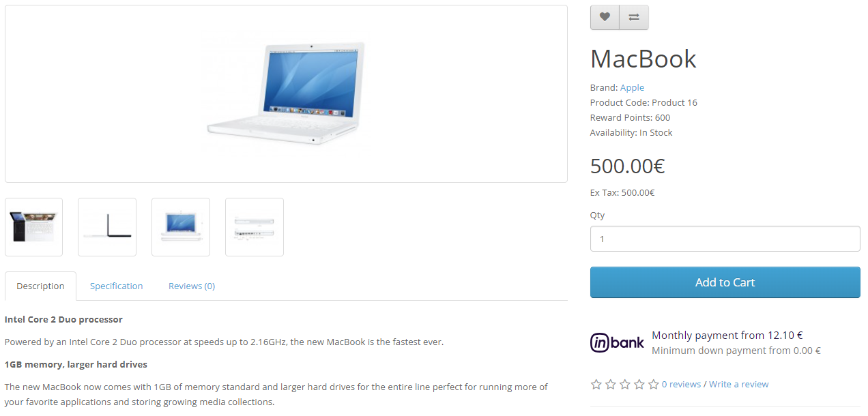The height and width of the screenshot is (416, 868).
Task: View the main MacBook product image
Action: [x=286, y=94]
